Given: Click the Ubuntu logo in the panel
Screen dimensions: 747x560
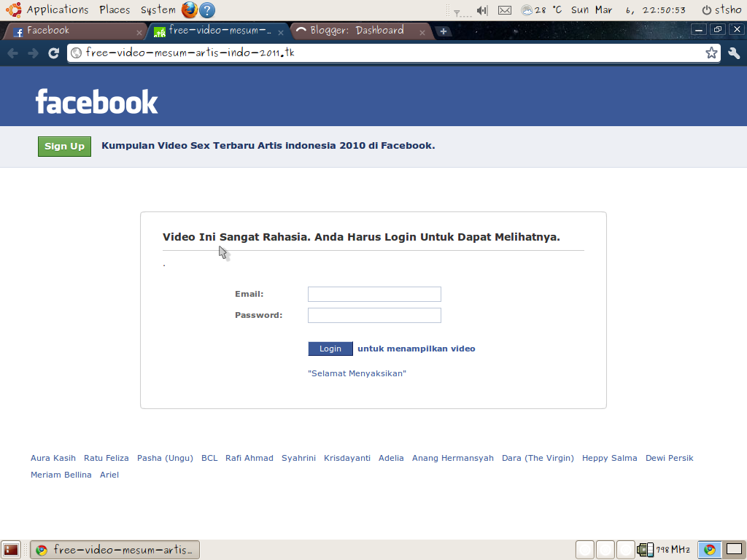Looking at the screenshot, I should (x=13, y=9).
